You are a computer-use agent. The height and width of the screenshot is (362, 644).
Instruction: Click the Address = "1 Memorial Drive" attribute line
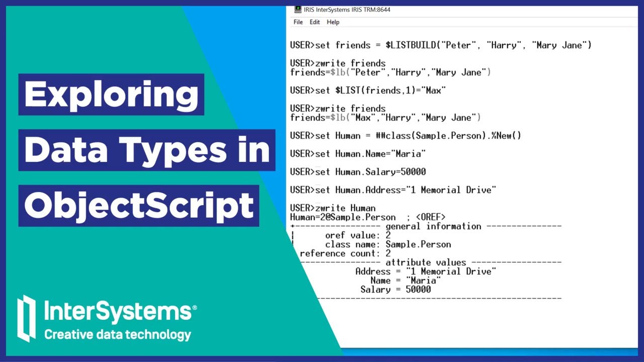coord(426,271)
